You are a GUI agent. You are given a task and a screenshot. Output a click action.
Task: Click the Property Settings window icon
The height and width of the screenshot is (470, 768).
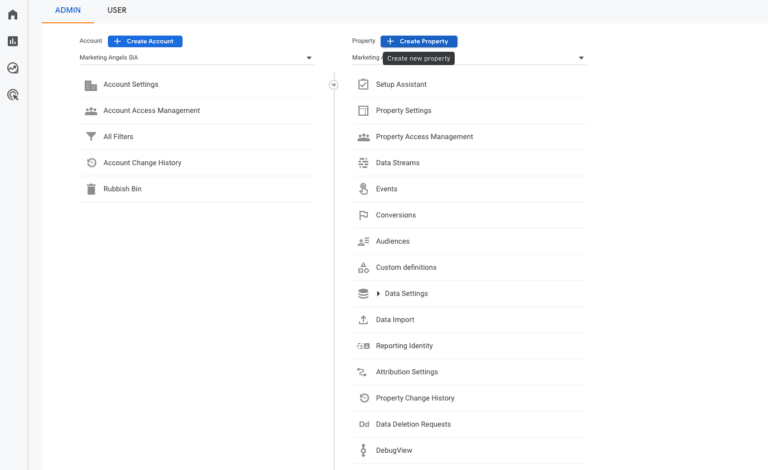coord(363,111)
